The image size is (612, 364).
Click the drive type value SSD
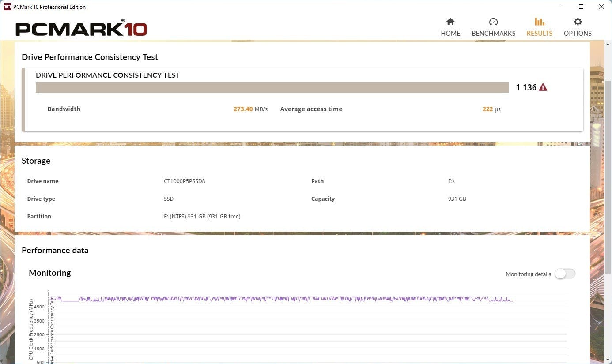[169, 199]
